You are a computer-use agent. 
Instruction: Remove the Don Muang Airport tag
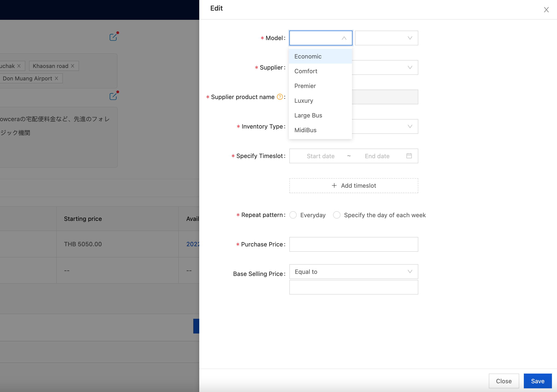coord(56,78)
